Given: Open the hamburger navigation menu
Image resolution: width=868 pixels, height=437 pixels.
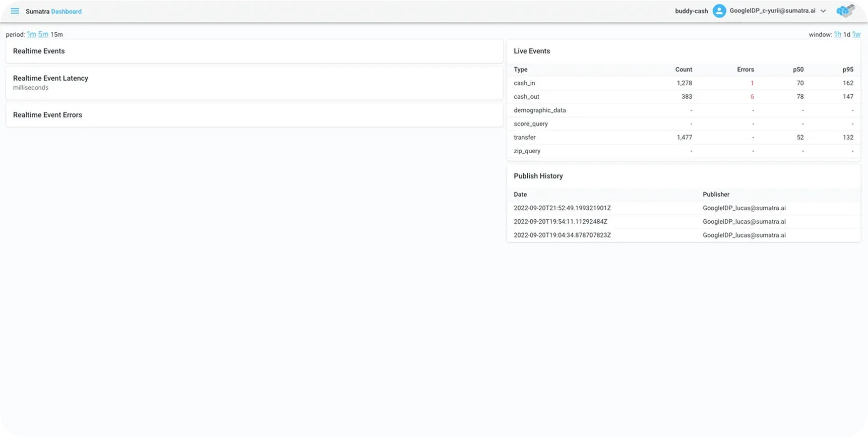Looking at the screenshot, I should coord(15,11).
